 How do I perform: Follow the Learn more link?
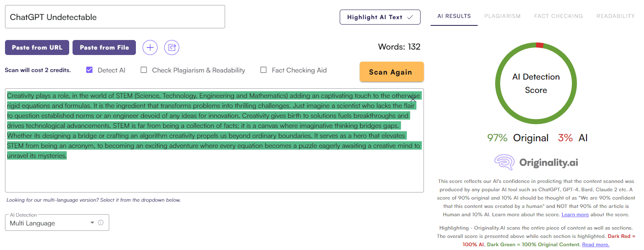[575, 215]
